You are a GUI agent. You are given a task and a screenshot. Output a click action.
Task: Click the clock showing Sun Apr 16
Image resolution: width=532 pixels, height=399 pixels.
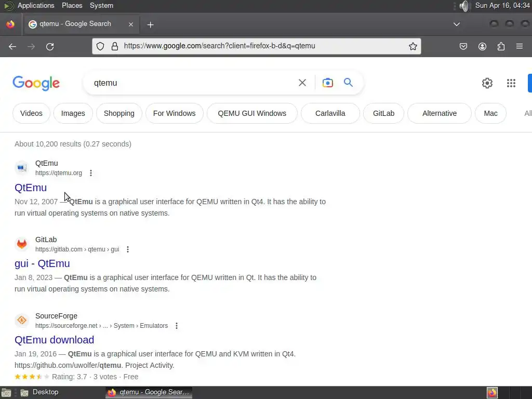[x=502, y=6]
